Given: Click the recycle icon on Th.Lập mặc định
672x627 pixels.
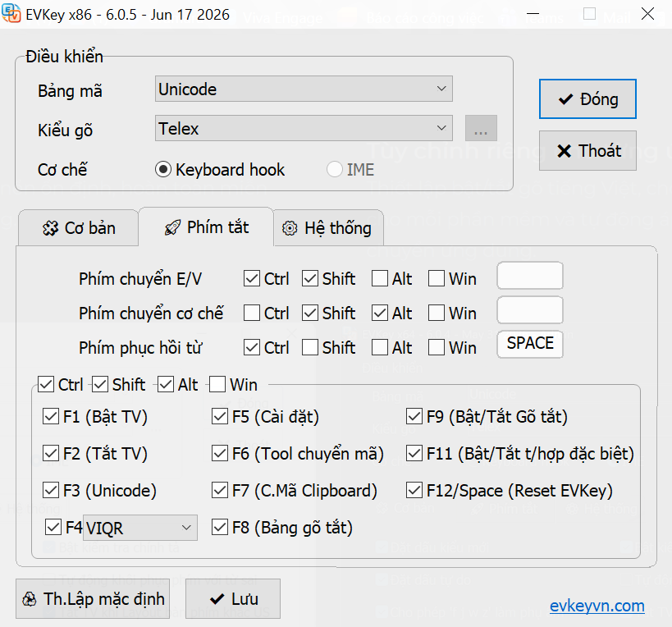Looking at the screenshot, I should click(x=30, y=599).
